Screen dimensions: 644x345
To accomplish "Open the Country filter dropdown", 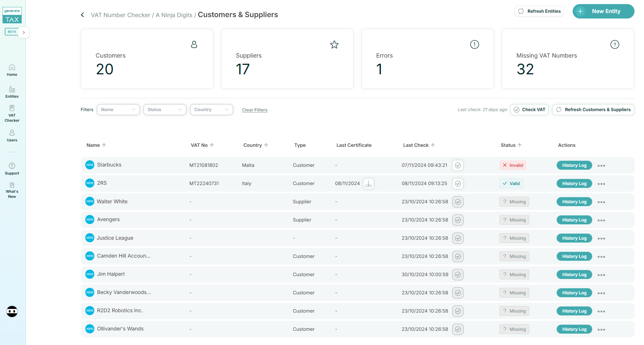I will pyautogui.click(x=211, y=109).
